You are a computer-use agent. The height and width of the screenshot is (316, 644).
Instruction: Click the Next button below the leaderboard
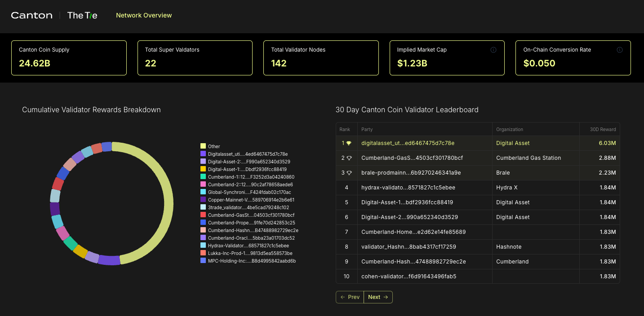point(378,297)
